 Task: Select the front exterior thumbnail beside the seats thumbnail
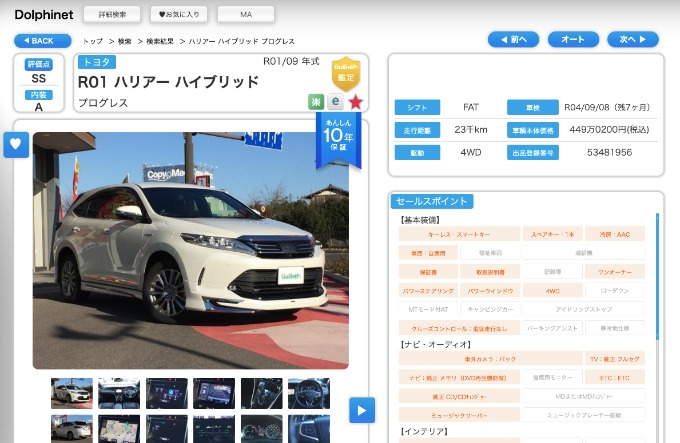pyautogui.click(x=72, y=393)
